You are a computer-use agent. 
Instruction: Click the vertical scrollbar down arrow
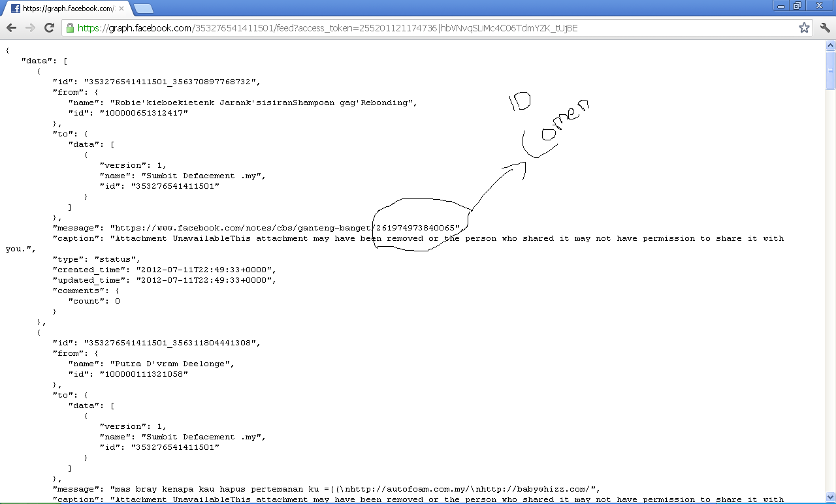coord(831,497)
